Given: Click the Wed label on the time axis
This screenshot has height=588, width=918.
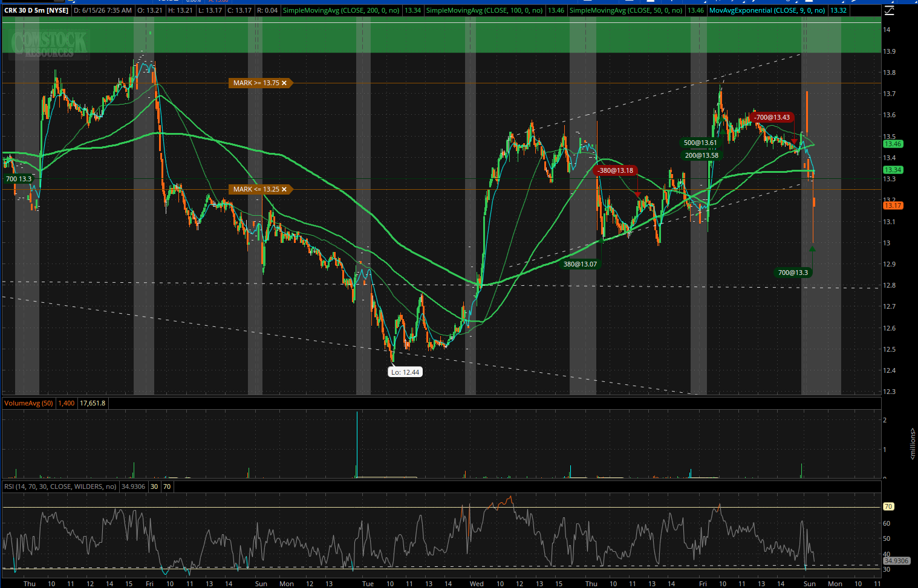Looking at the screenshot, I should coord(477,584).
